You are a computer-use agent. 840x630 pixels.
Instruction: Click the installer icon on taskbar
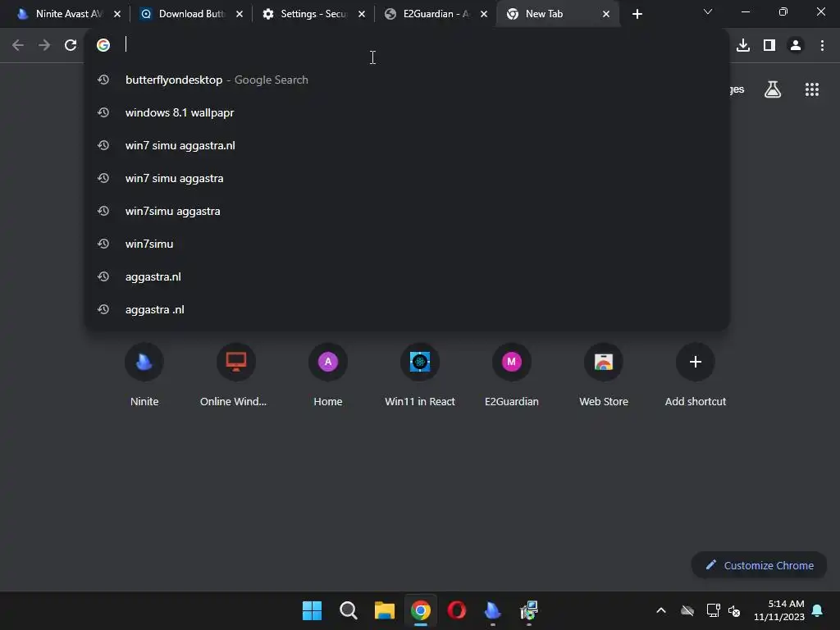click(529, 610)
